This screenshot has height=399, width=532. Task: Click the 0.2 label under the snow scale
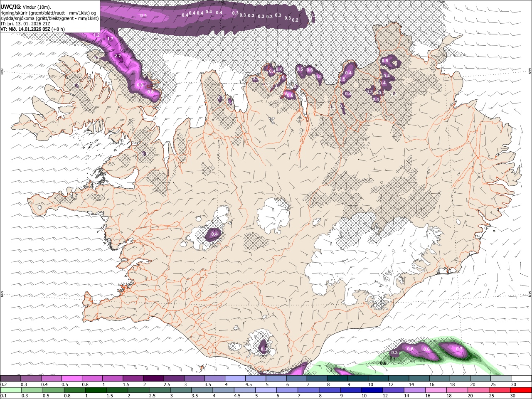tap(3, 384)
